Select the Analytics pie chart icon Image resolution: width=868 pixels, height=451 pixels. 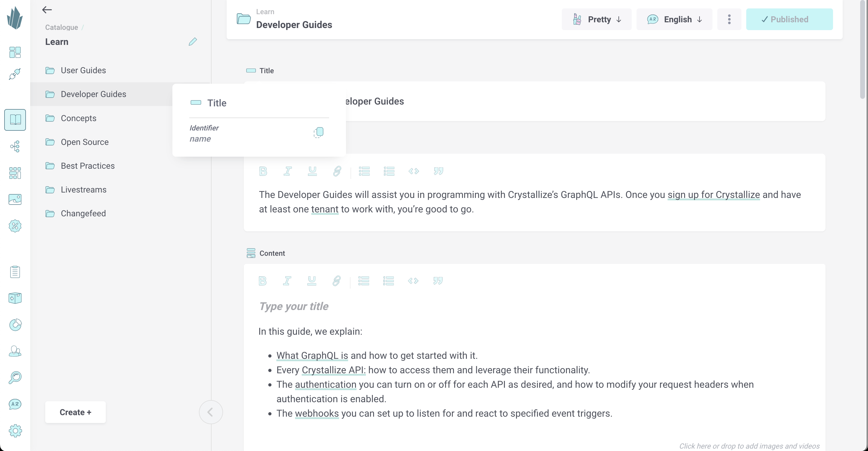point(15,325)
